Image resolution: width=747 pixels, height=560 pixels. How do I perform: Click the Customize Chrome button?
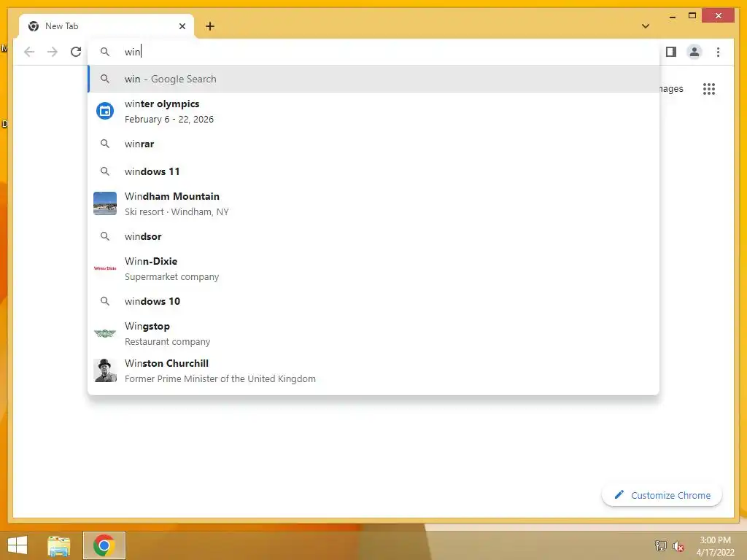point(662,495)
